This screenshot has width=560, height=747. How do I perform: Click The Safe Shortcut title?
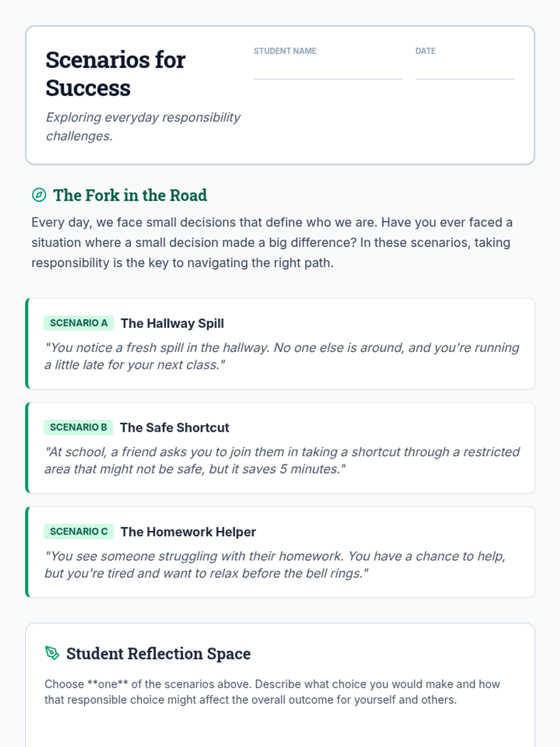pos(175,427)
